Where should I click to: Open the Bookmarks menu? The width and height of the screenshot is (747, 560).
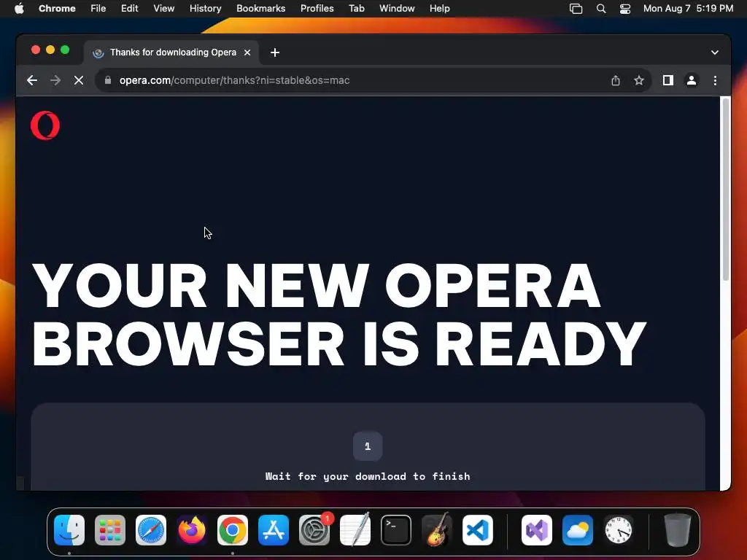[x=260, y=9]
